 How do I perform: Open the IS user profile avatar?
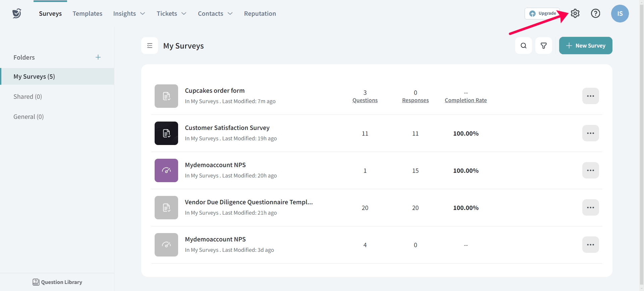pyautogui.click(x=620, y=14)
